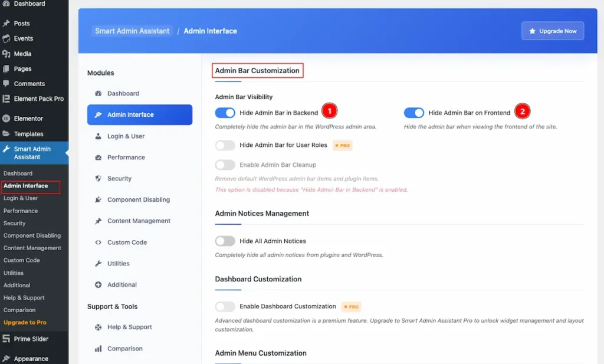Click the Dashboard Customization heading
Viewport: 604px width, 364px height.
(258, 279)
